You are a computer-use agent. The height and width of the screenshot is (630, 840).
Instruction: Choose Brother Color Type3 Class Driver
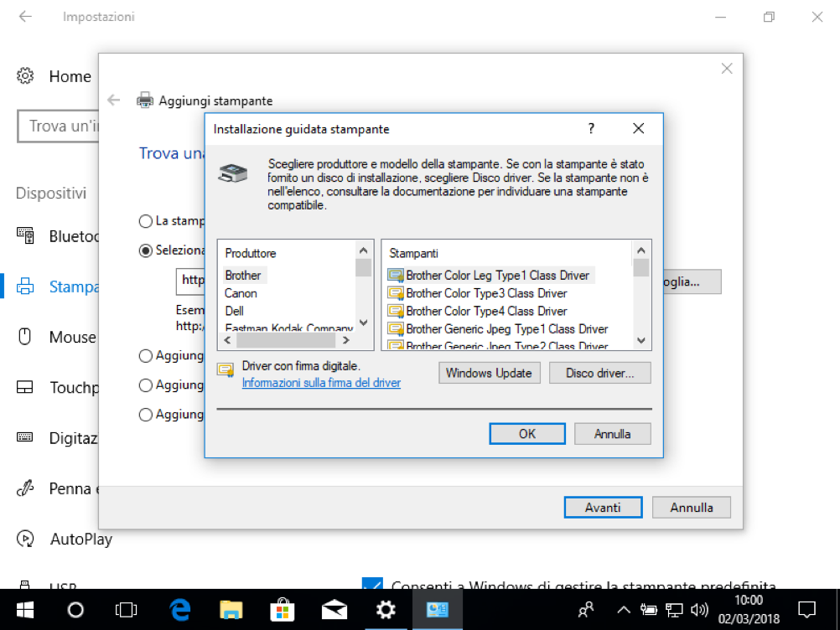coord(477,293)
